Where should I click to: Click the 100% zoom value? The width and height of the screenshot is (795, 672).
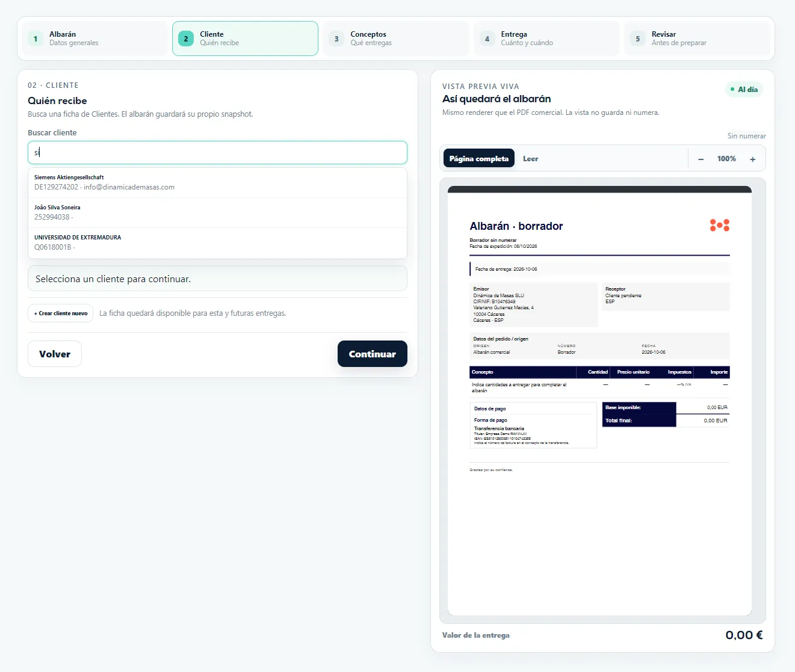726,159
